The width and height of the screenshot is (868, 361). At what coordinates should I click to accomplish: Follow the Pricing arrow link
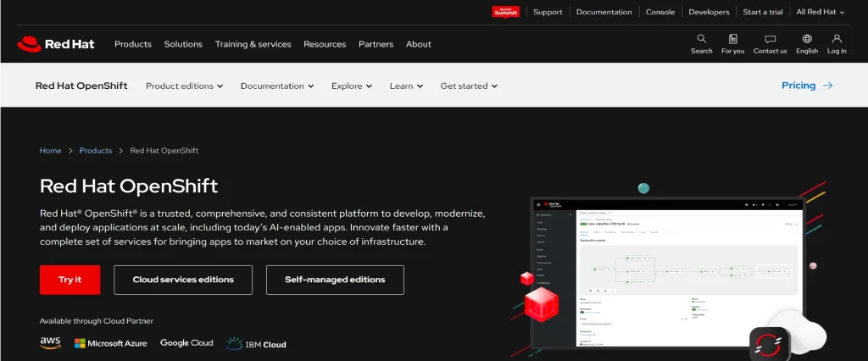(807, 86)
